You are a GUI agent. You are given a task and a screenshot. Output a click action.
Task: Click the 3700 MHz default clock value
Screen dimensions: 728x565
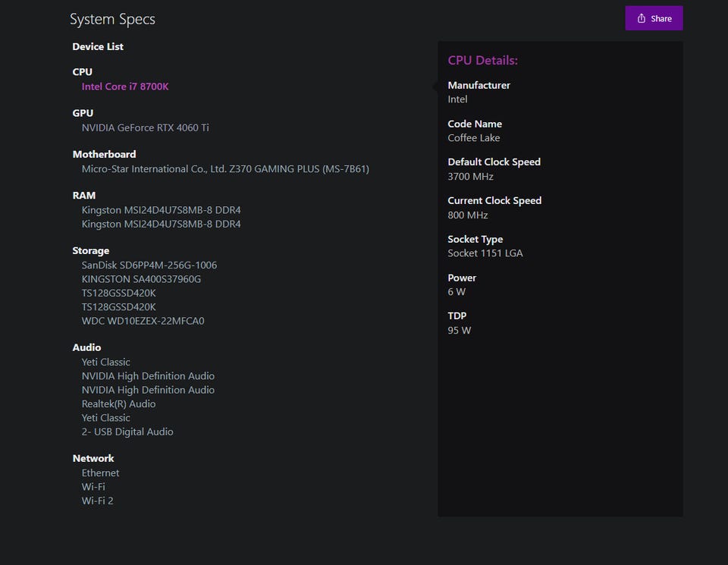[470, 177]
